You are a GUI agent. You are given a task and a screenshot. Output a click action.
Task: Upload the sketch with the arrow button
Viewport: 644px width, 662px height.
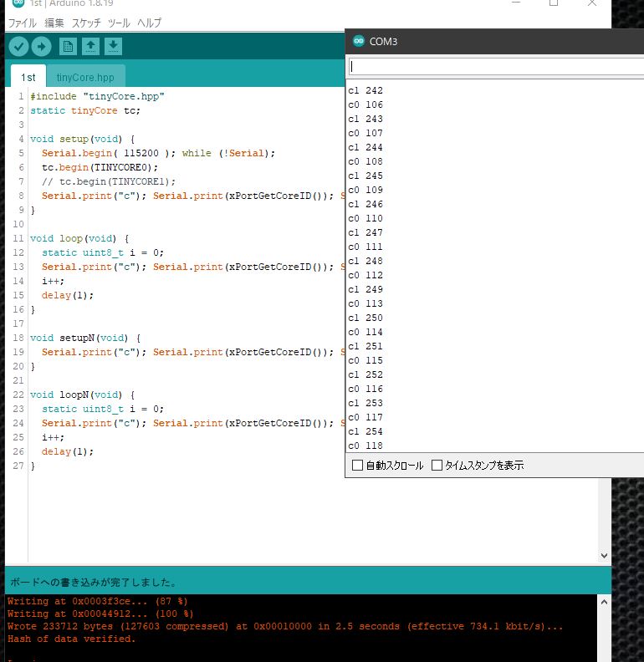click(41, 47)
